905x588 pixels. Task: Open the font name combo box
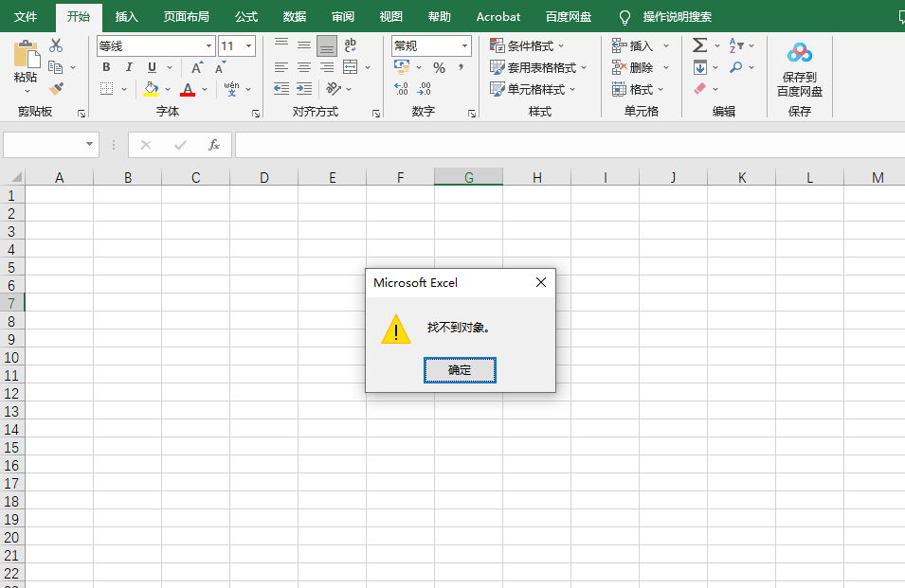click(152, 45)
